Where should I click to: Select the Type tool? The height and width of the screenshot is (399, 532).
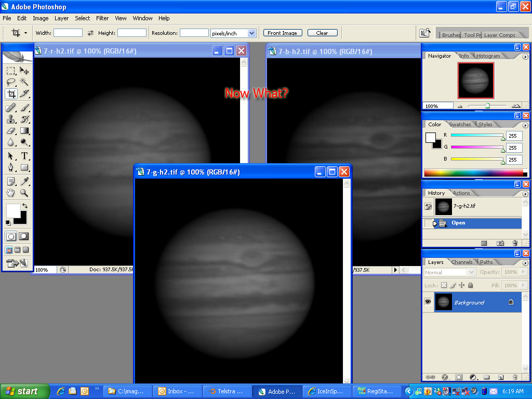[x=24, y=156]
